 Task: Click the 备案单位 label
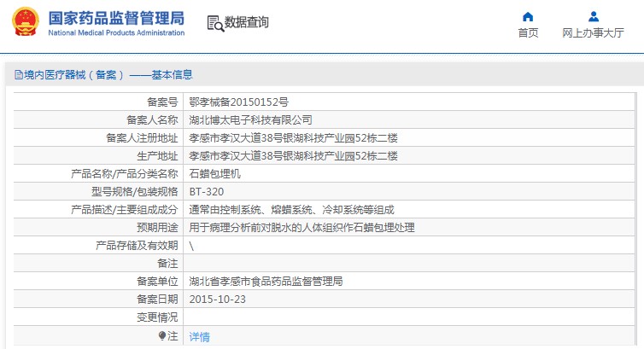click(x=158, y=282)
